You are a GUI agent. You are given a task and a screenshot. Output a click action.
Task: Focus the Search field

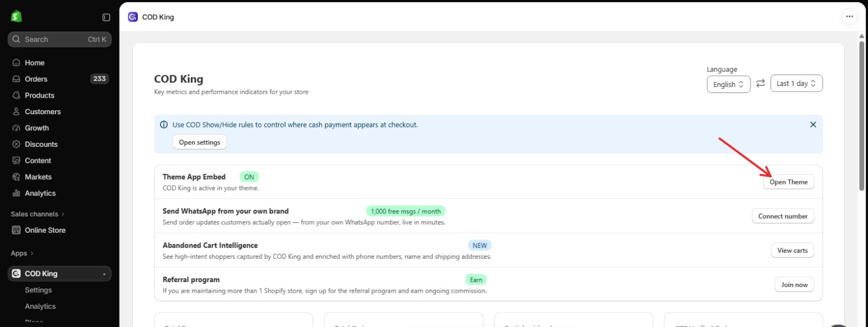click(60, 39)
